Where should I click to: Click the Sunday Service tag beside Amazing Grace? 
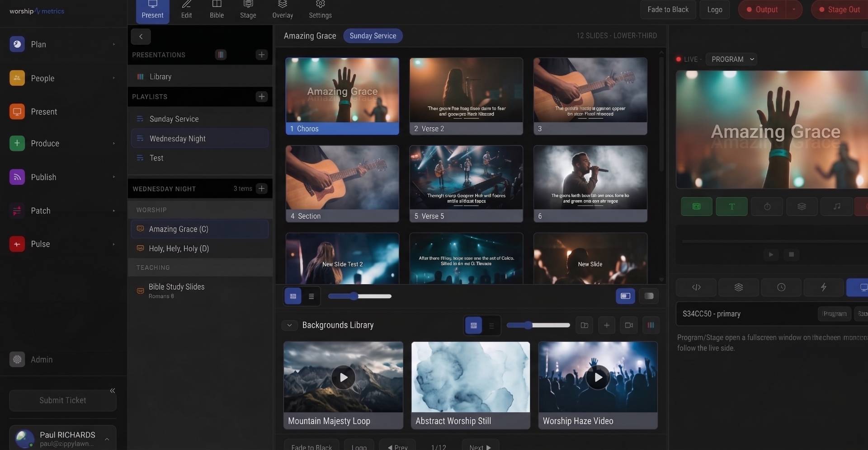pos(373,36)
